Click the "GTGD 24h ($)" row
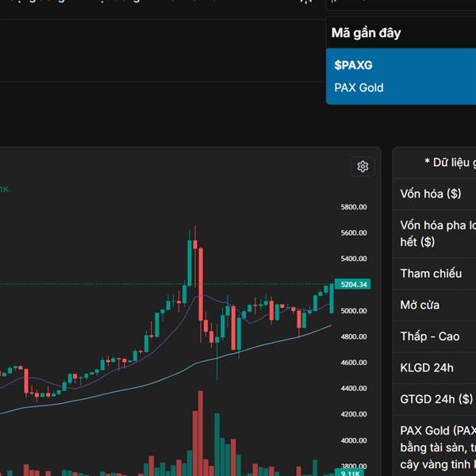This screenshot has height=476, width=476. coord(436,399)
